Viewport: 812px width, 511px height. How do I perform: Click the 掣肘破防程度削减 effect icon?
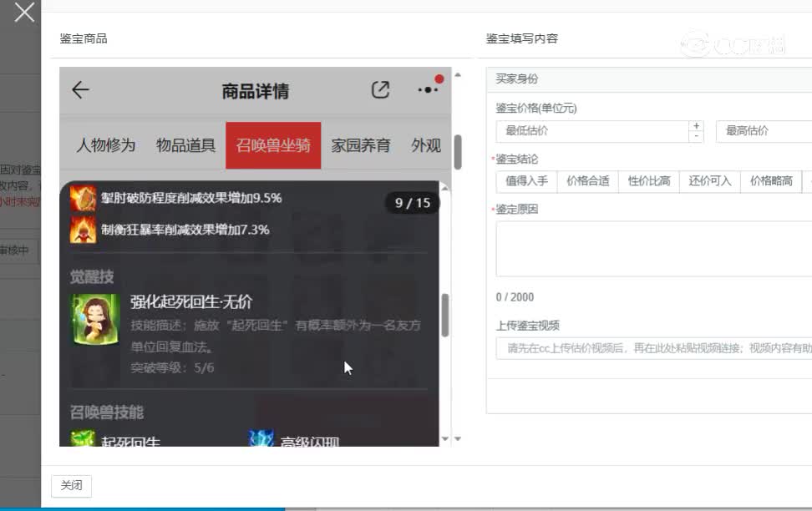(83, 199)
